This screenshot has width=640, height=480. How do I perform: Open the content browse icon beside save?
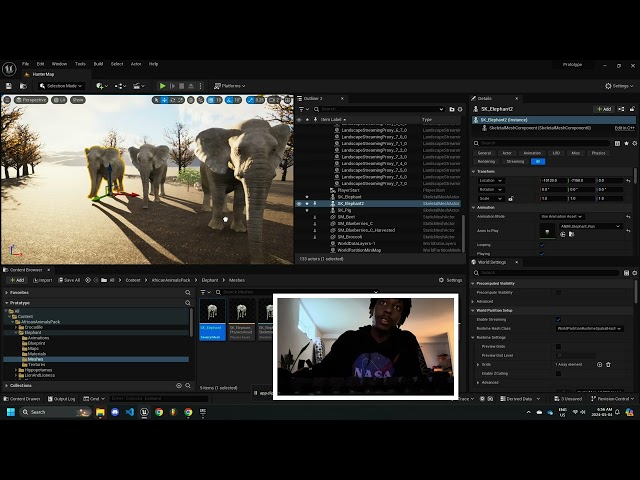[x=23, y=86]
